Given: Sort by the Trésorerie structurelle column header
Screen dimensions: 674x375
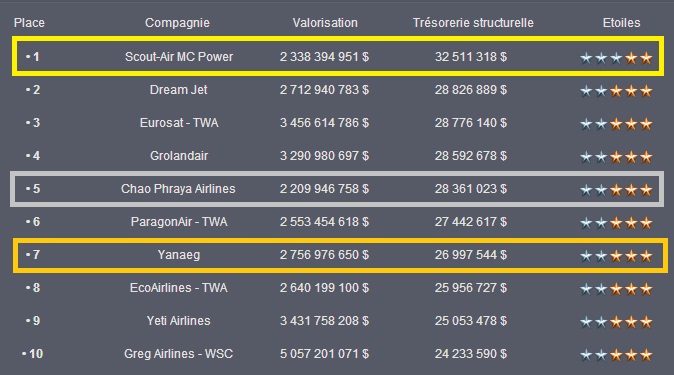Looking at the screenshot, I should (x=473, y=23).
